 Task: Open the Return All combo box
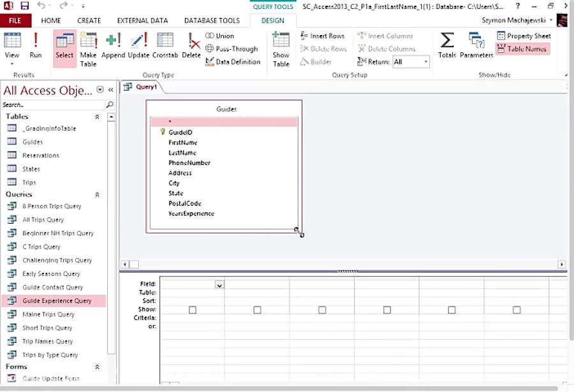click(411, 62)
